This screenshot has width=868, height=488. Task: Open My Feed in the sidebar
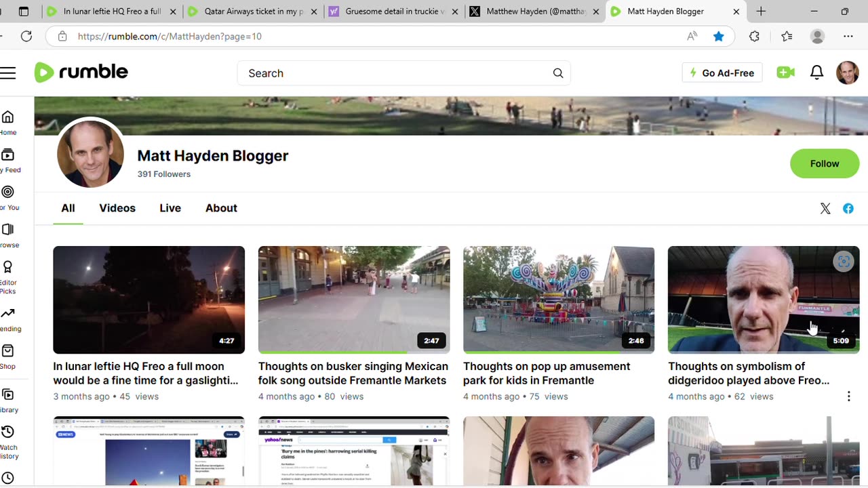8,161
